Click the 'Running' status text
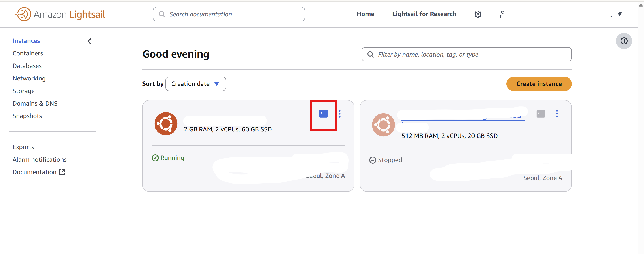This screenshot has width=644, height=254. 172,158
